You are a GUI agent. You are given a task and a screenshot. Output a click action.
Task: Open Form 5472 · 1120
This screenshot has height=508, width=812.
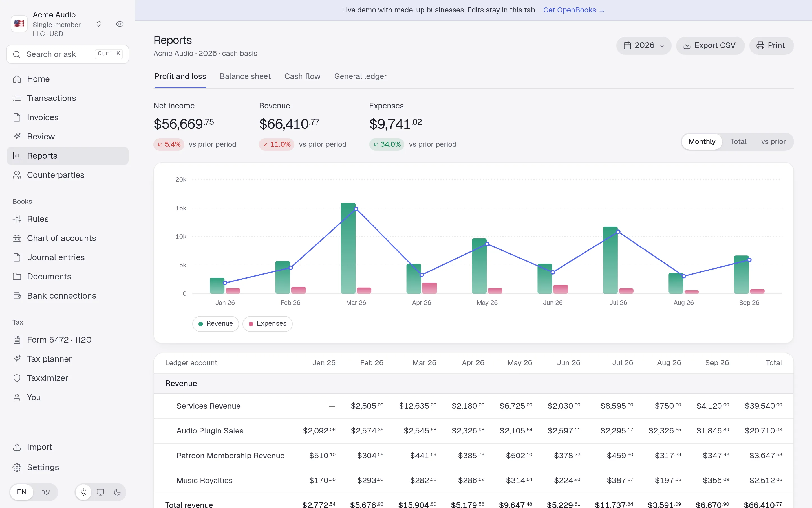point(67,340)
